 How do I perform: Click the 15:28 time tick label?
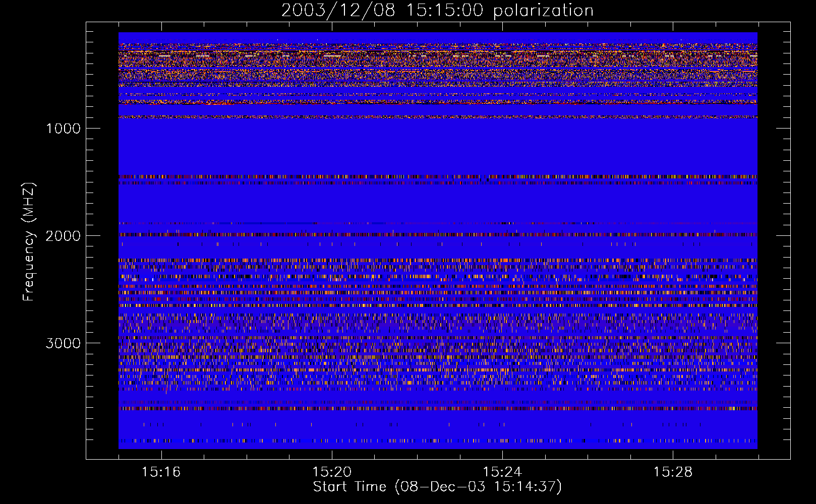(673, 472)
